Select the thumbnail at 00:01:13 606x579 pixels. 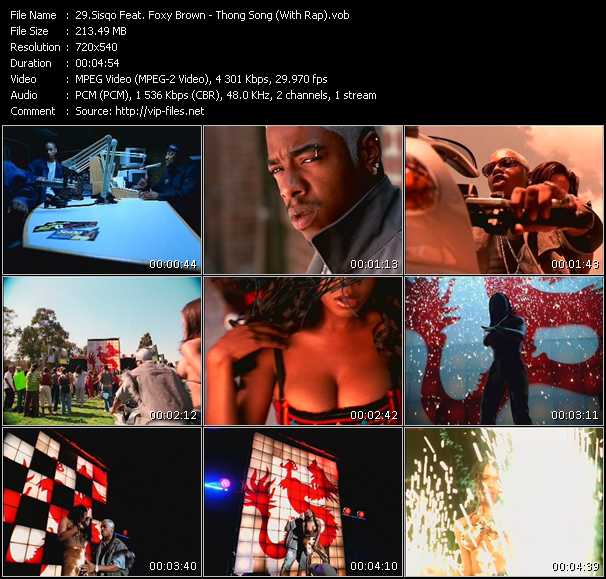303,200
